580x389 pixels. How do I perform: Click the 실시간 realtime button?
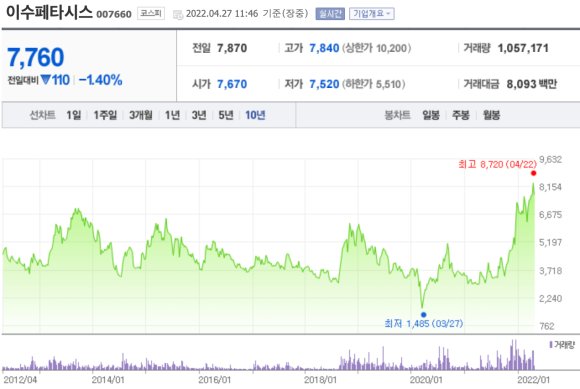(330, 14)
